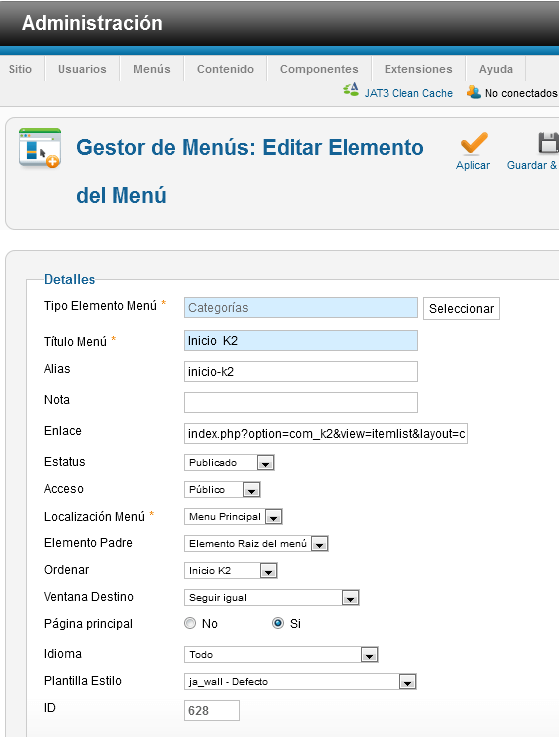Open the Plantilla Estilo ja_wall dropdown

(300, 682)
